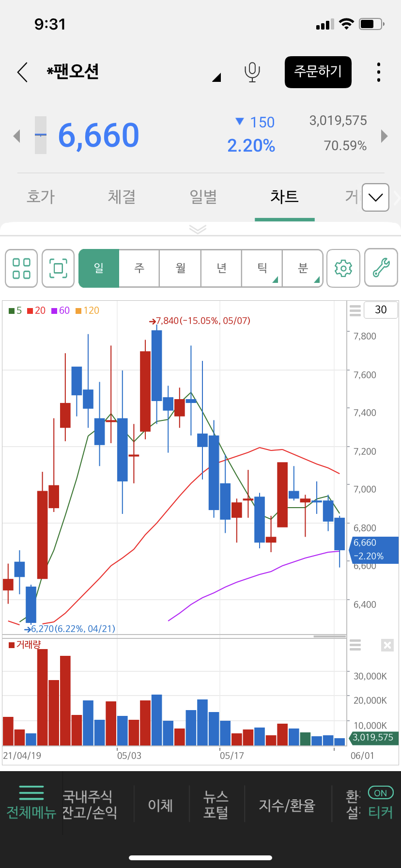Open the wrench chart tools icon
Image resolution: width=401 pixels, height=868 pixels.
381,268
